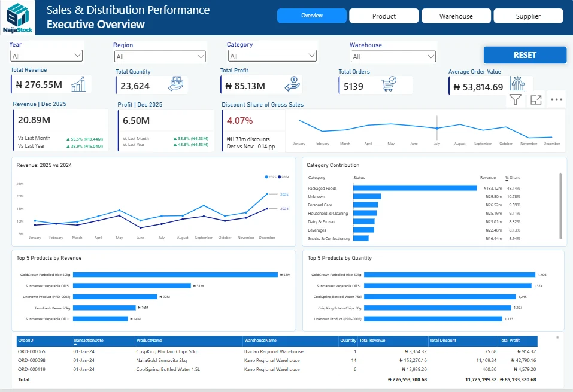Click the CrispKing Potato Chips quantity bar

click(x=438, y=308)
